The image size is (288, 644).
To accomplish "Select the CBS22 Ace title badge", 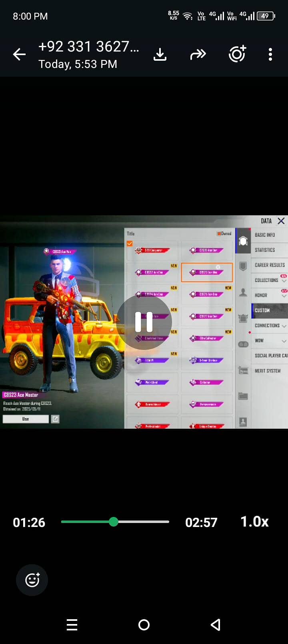I will coord(152,272).
